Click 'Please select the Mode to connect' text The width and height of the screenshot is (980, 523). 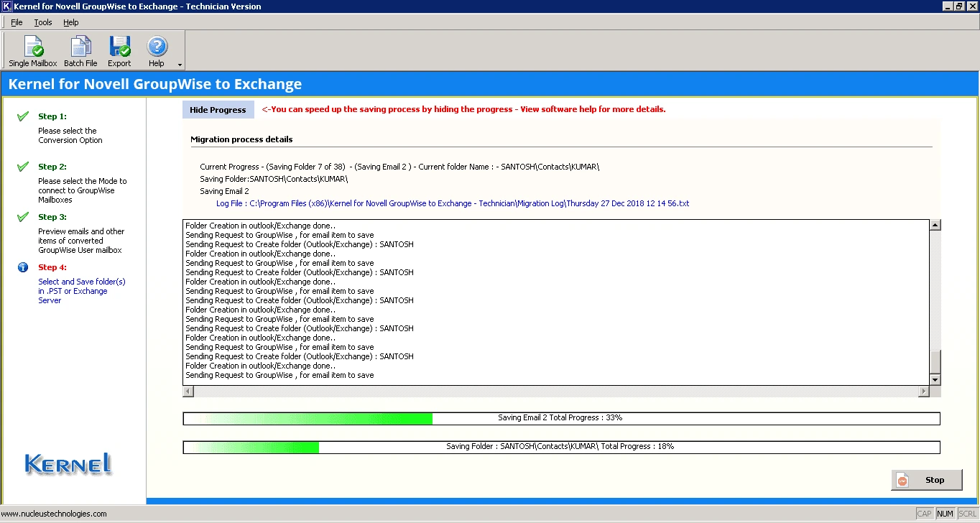tap(83, 190)
